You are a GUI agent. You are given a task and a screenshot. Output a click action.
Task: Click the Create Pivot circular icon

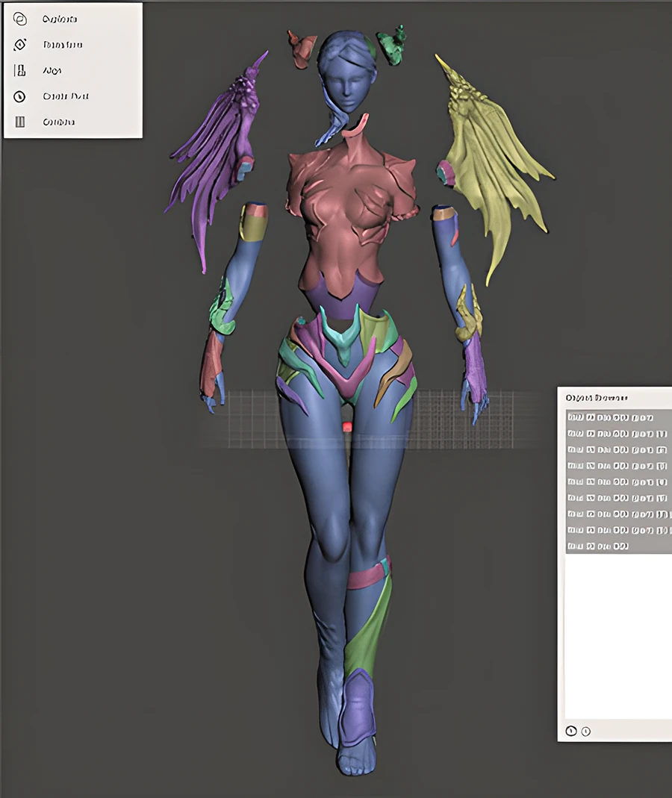[20, 96]
